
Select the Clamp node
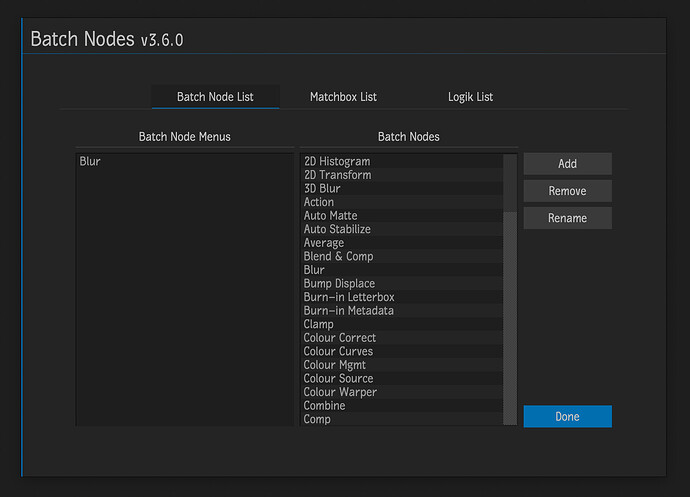pyautogui.click(x=402, y=324)
